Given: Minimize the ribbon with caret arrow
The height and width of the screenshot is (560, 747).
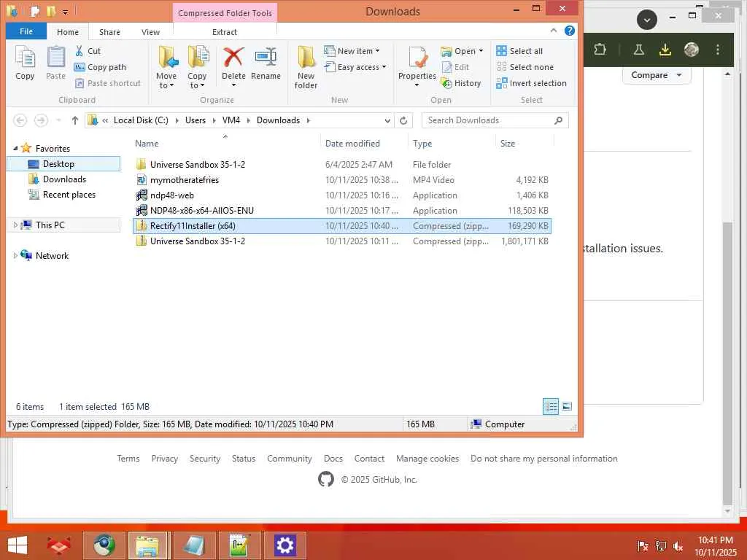Looking at the screenshot, I should click(553, 31).
